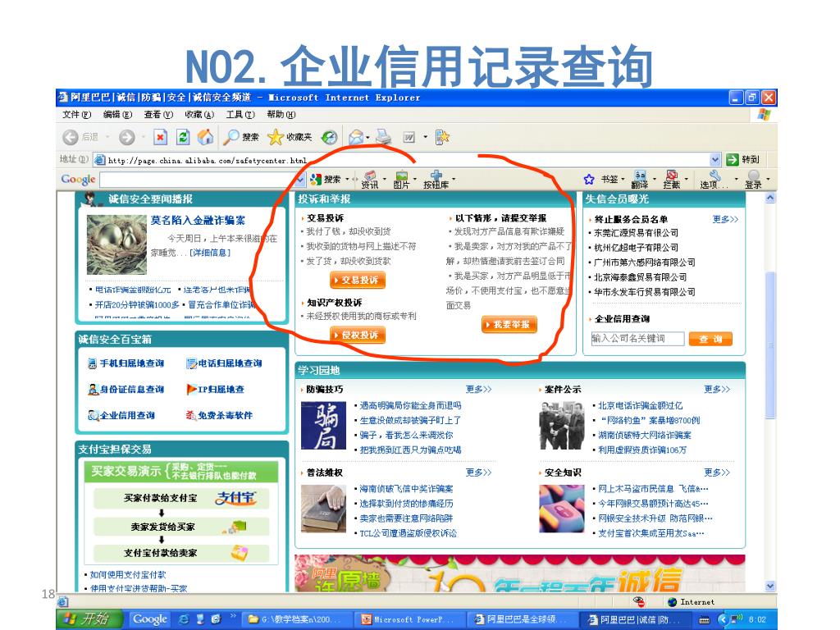The height and width of the screenshot is (630, 840).
Task: Open the 收藏 Favorites menu
Action: [x=199, y=114]
